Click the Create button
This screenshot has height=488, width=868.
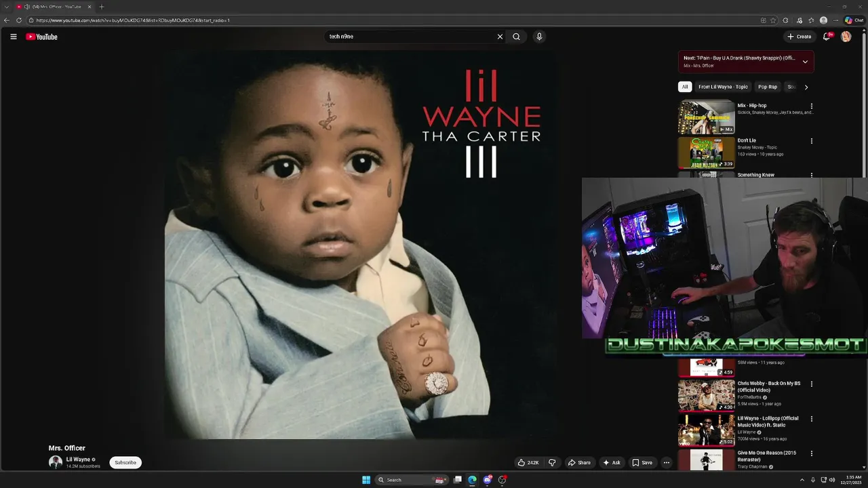click(800, 37)
